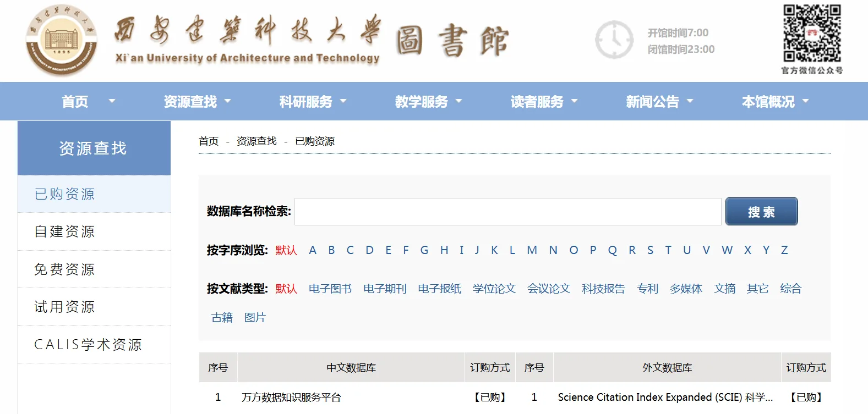Select 默认 in the 按文献类型 row
Screen dimensions: 868x414
tap(286, 289)
